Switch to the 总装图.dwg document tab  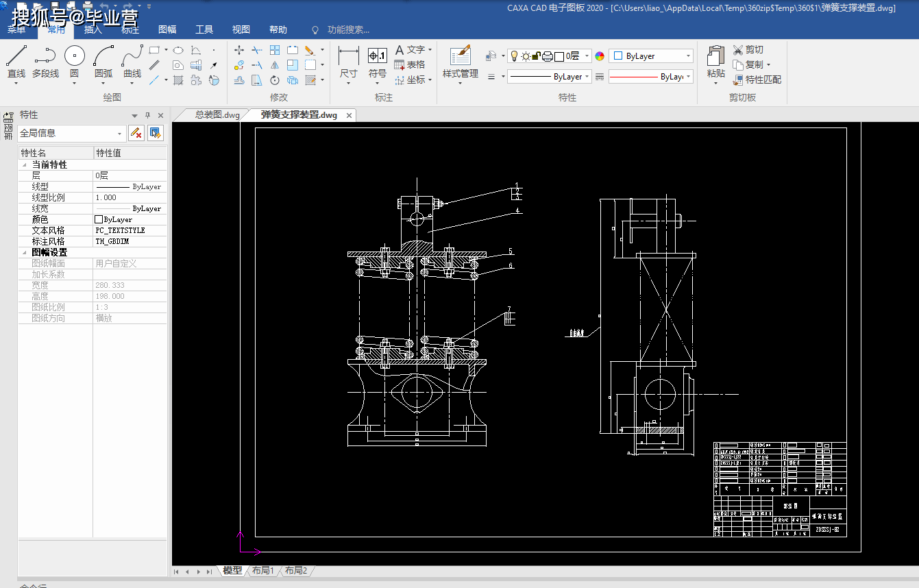pyautogui.click(x=217, y=115)
